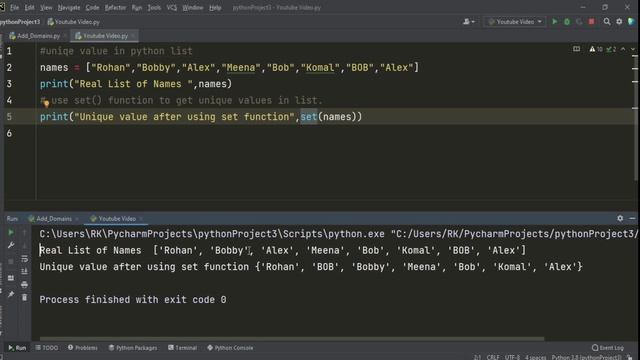Open the Run tool window button at the bottom
640x360 pixels.
(17, 348)
